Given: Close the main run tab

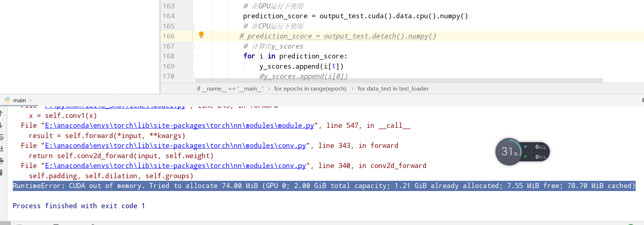Looking at the screenshot, I should point(31,100).
